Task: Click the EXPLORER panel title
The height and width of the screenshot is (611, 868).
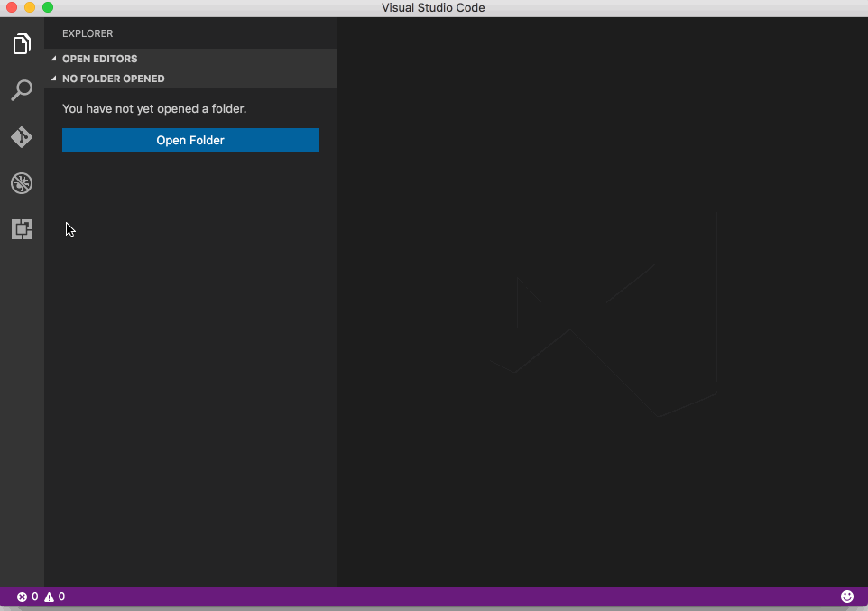Action: click(88, 33)
